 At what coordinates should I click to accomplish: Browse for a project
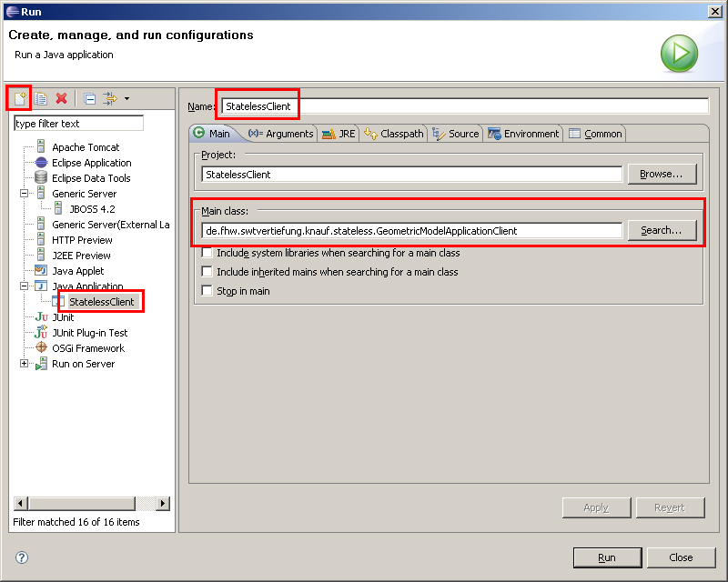click(x=662, y=174)
